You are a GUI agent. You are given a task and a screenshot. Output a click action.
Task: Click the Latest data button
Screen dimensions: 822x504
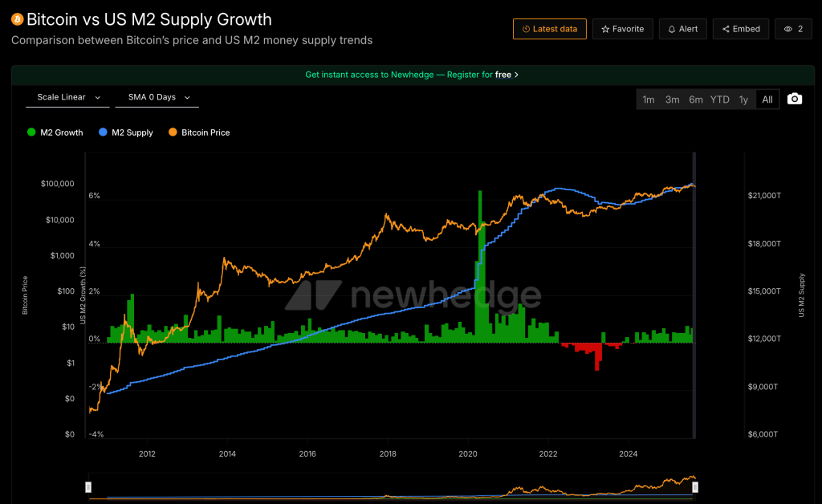pyautogui.click(x=549, y=28)
